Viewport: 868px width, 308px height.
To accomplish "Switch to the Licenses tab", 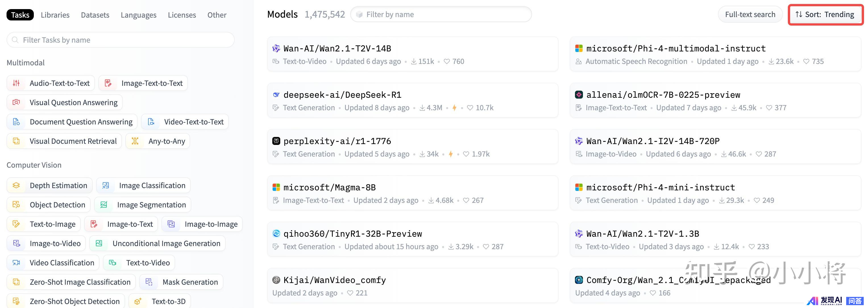I will pos(182,15).
